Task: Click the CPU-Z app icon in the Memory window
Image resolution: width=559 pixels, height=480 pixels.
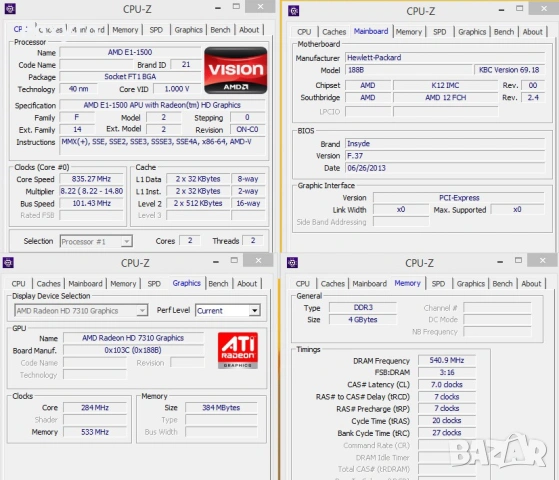Action: (x=292, y=263)
